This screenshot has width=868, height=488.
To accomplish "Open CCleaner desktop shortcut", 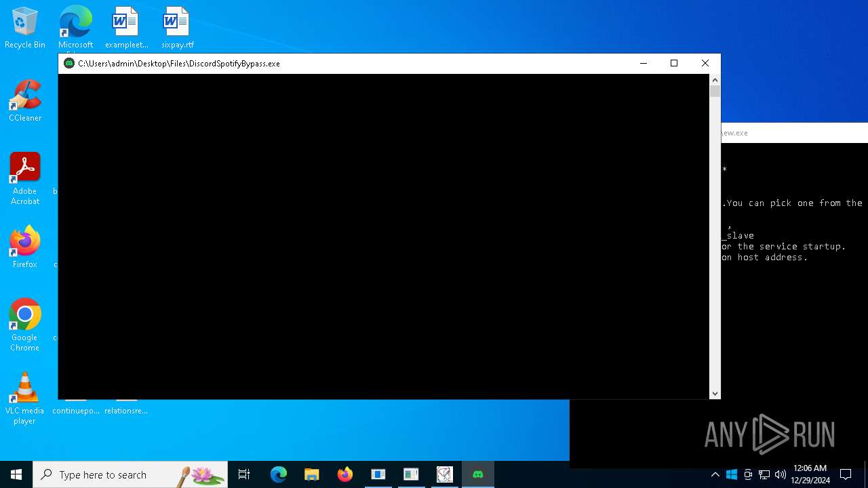I will 25,101.
